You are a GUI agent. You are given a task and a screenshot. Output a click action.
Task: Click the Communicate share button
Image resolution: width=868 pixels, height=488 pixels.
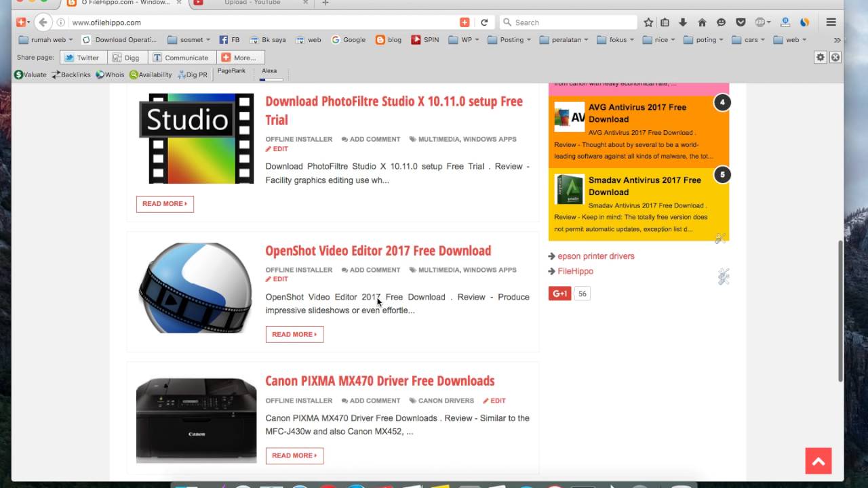[x=181, y=58]
